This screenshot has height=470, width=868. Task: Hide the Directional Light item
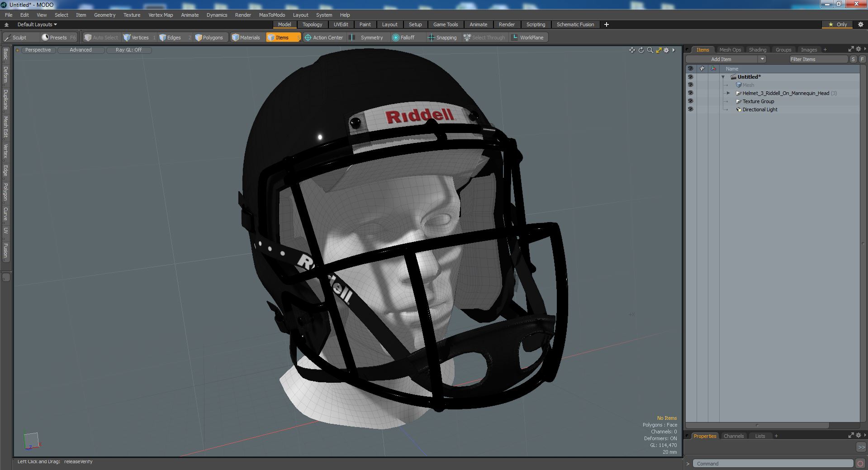pos(690,109)
